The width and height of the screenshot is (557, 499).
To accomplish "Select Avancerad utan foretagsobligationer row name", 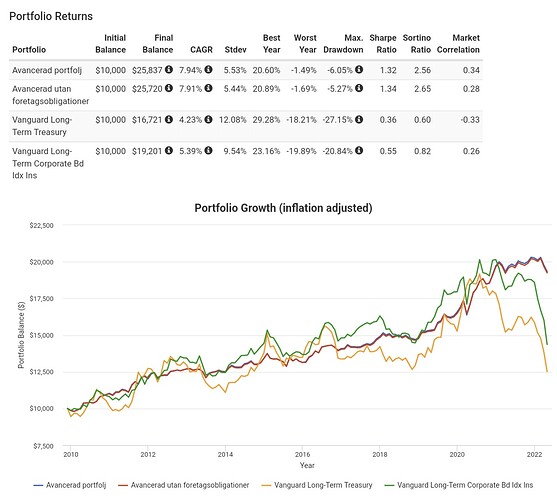I will point(50,95).
